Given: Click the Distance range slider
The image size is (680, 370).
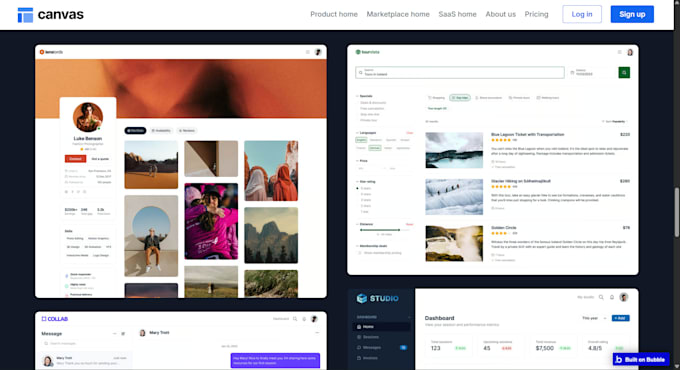Looking at the screenshot, I should coord(384,230).
